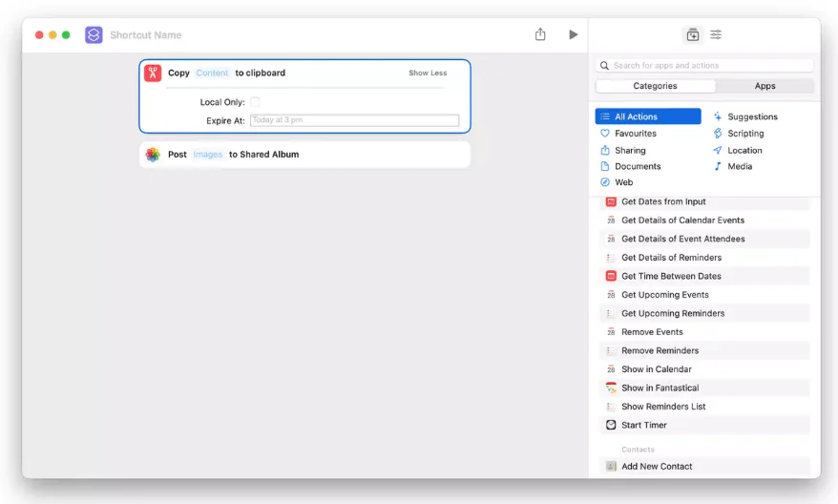Viewport: 838px width, 504px height.
Task: Open the shortcut details settings icon
Action: pyautogui.click(x=716, y=34)
